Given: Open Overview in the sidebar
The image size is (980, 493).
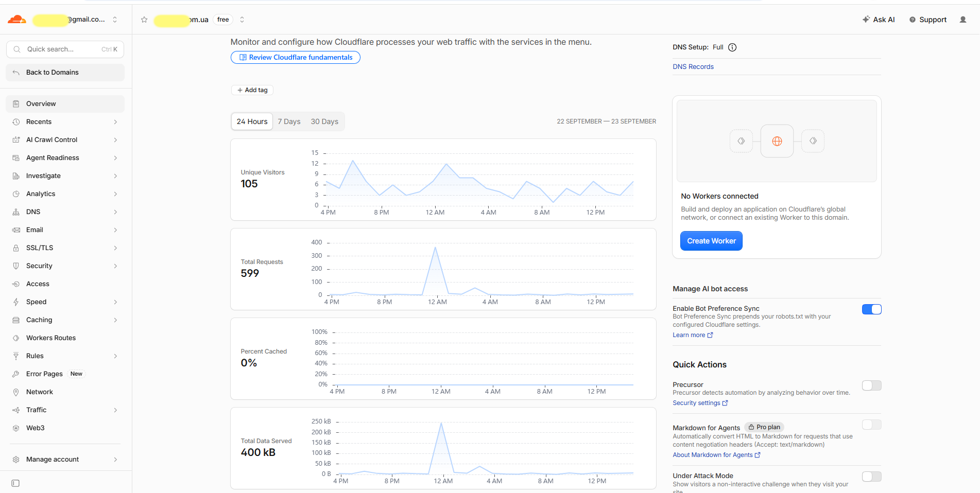Looking at the screenshot, I should 65,104.
